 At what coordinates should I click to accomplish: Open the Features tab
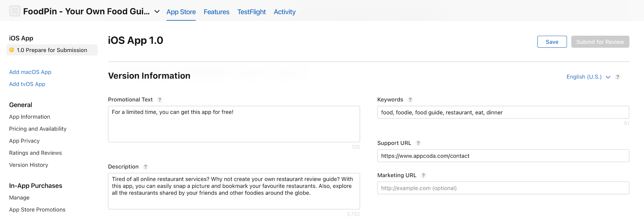point(216,12)
